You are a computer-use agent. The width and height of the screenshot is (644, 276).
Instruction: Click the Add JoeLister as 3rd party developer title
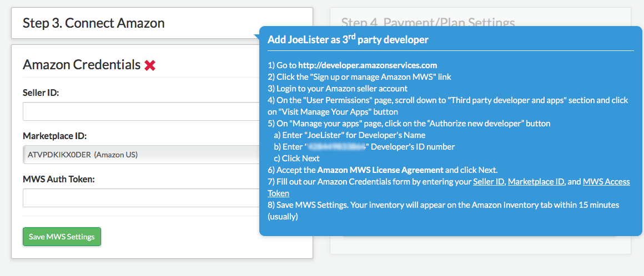[x=348, y=39]
